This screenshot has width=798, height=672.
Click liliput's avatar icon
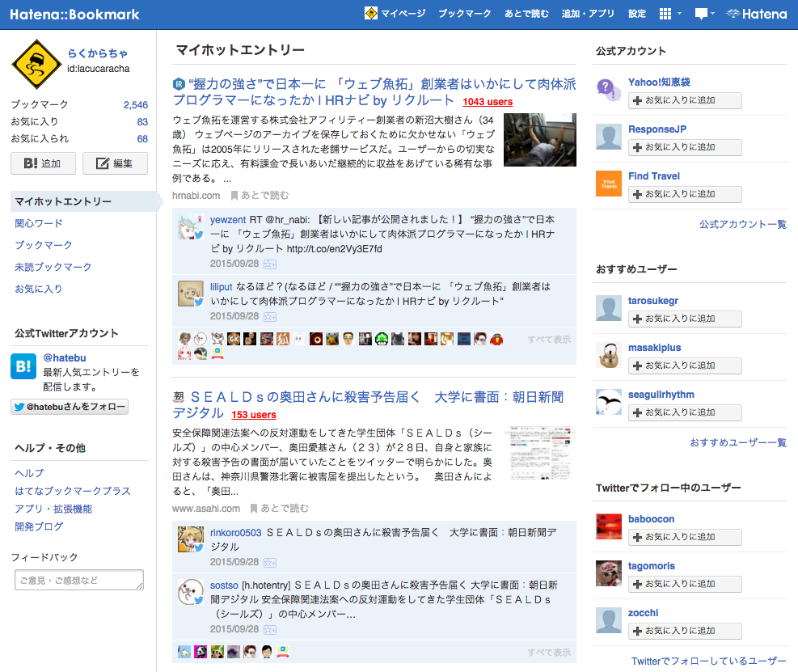[190, 294]
